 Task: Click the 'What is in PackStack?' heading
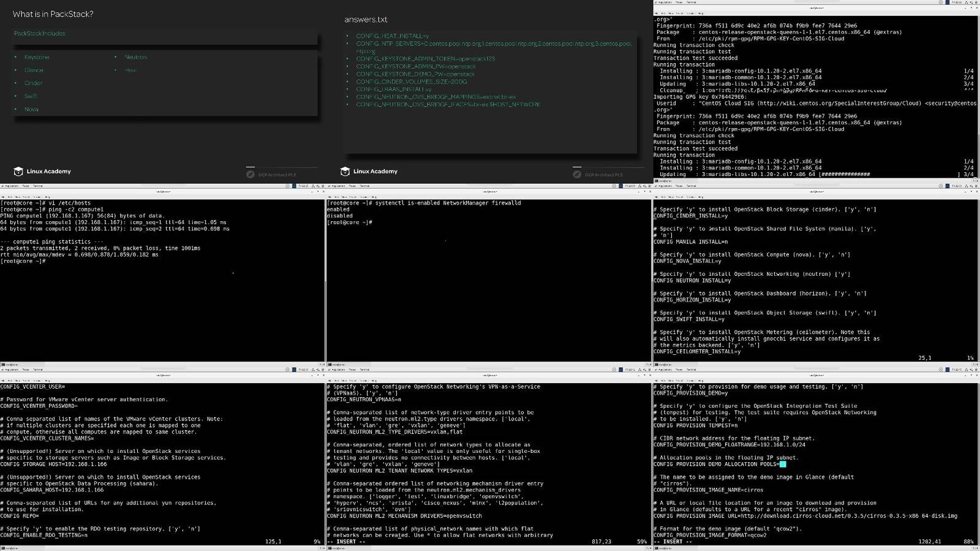point(53,14)
